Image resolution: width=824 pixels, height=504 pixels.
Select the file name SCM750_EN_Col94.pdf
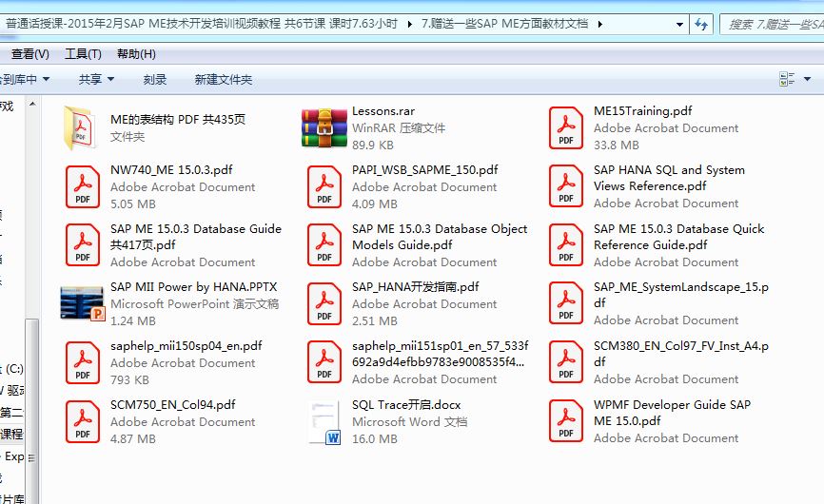coord(173,405)
